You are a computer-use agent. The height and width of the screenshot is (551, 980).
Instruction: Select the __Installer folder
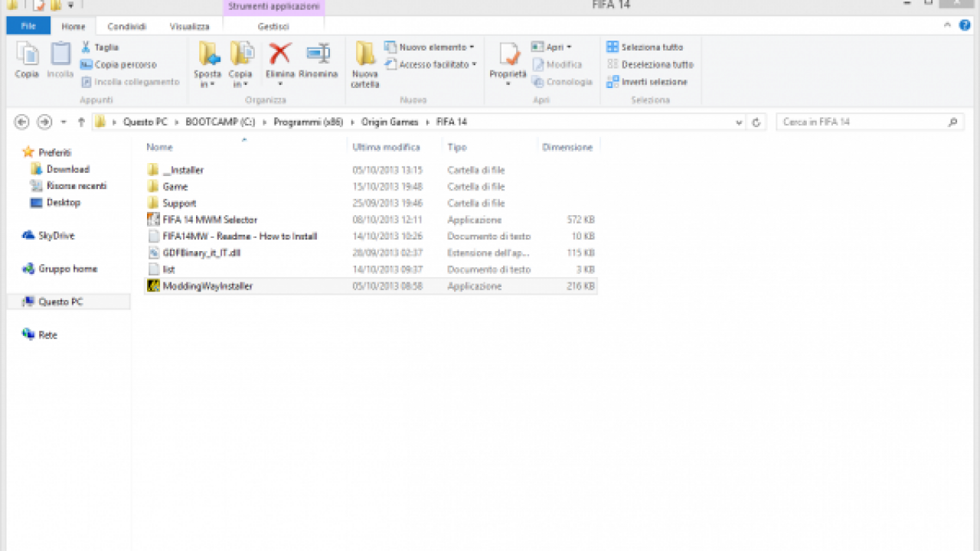pyautogui.click(x=371, y=170)
